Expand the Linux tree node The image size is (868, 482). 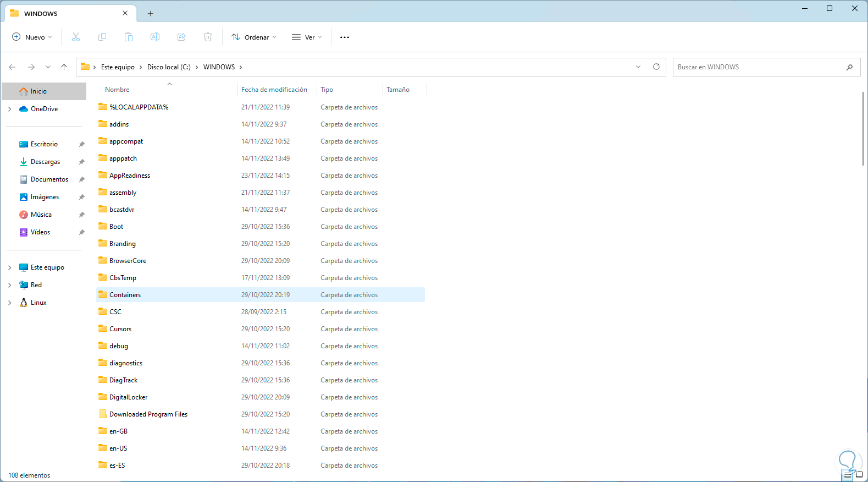(x=10, y=303)
